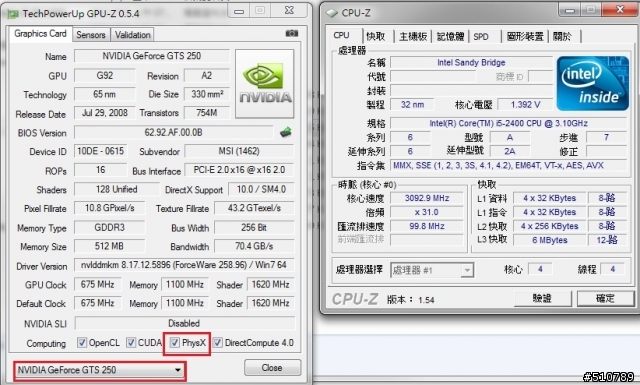
Task: Click the GPU field showing G92
Action: pyautogui.click(x=105, y=76)
